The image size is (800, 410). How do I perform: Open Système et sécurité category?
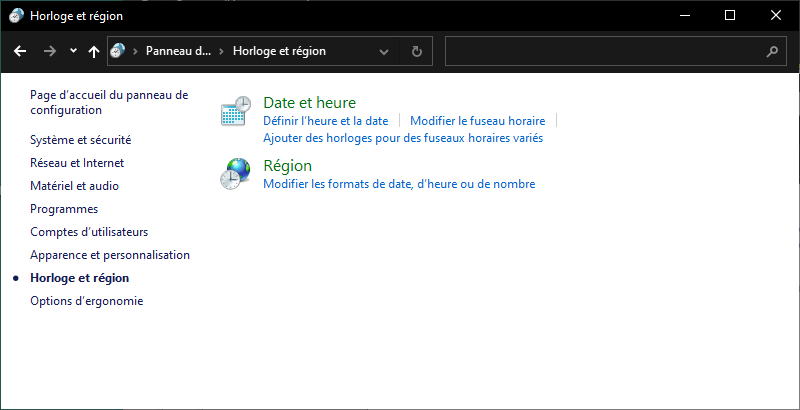pos(80,140)
